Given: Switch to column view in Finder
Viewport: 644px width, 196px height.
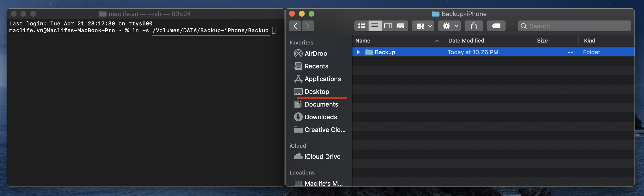Looking at the screenshot, I should (388, 26).
